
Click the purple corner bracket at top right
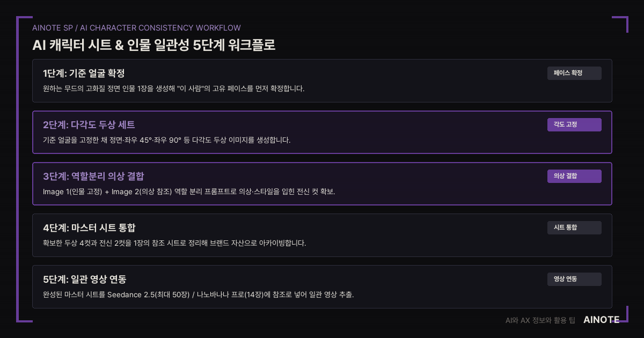click(x=620, y=24)
